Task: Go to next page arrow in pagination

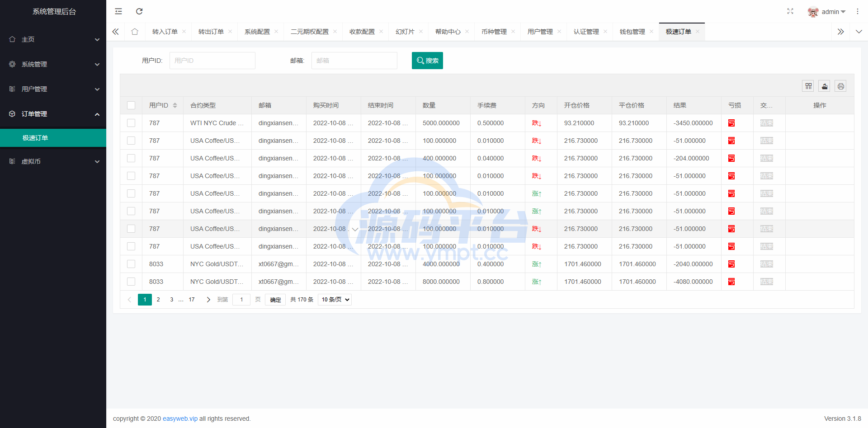Action: click(208, 300)
